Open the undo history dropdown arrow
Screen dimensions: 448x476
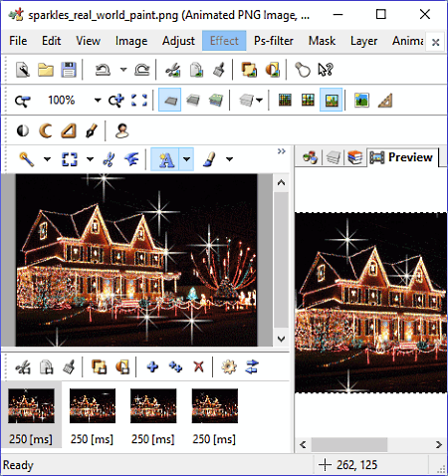(123, 70)
